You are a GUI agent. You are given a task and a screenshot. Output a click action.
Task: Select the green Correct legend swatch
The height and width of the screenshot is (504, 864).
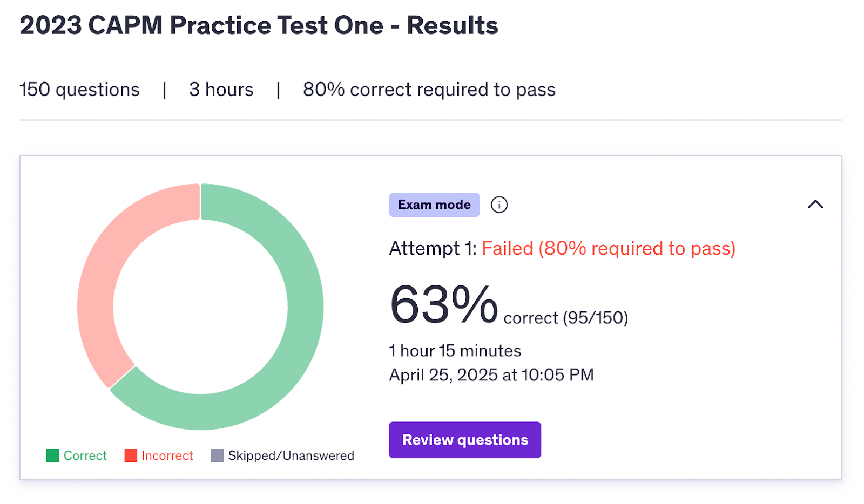(53, 455)
